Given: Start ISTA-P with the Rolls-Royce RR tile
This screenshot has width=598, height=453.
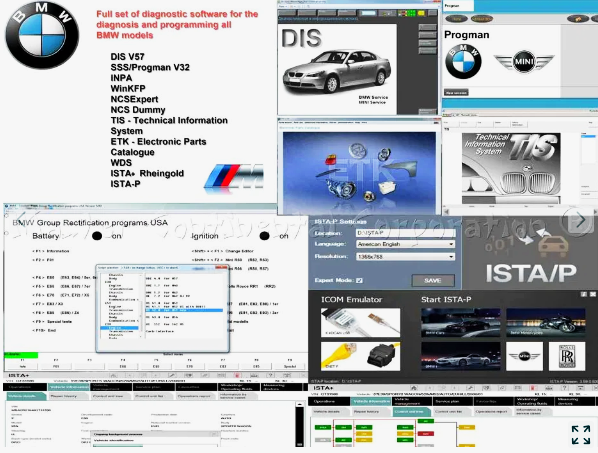Looking at the screenshot, I should pos(567,356).
